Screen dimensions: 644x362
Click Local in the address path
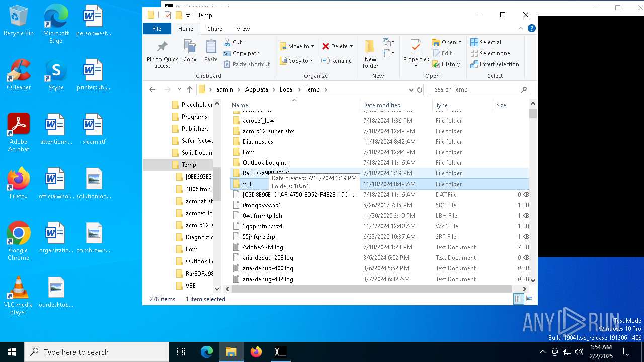click(x=286, y=89)
